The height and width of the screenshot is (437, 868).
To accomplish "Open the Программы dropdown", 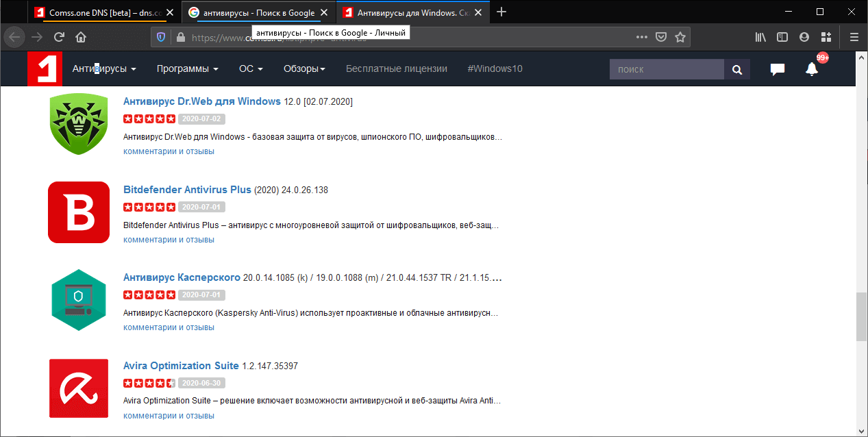I will pyautogui.click(x=186, y=68).
